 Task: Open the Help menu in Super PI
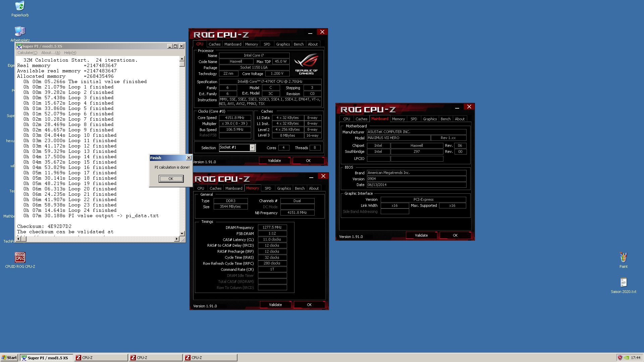coord(70,53)
